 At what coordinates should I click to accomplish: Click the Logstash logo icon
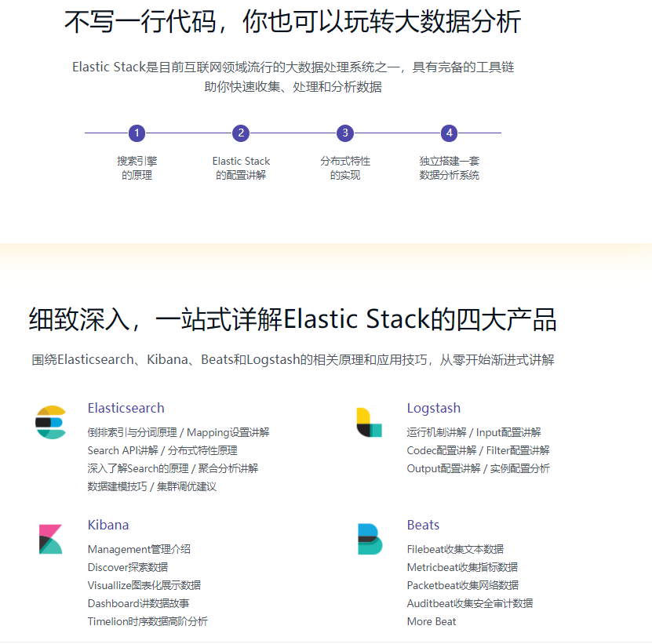369,422
